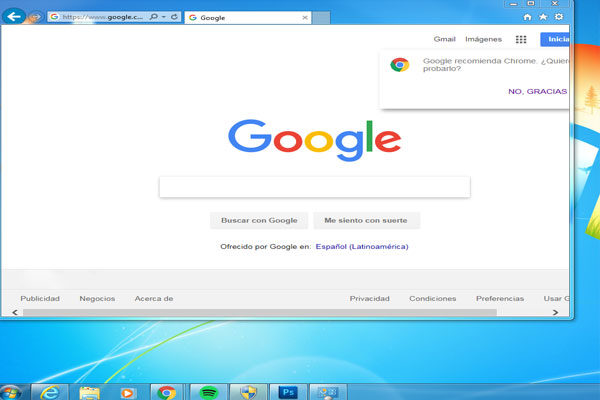
Task: Refresh the page with reload icon
Action: tap(174, 17)
